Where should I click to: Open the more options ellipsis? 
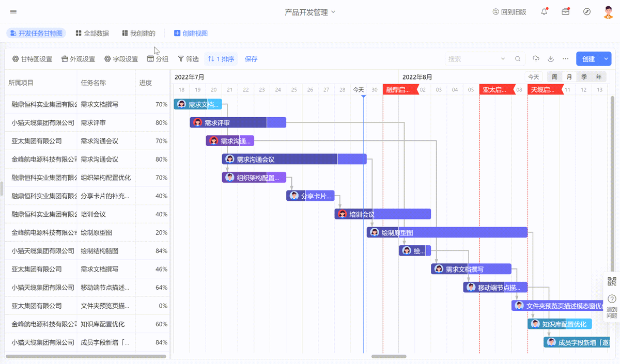point(565,59)
